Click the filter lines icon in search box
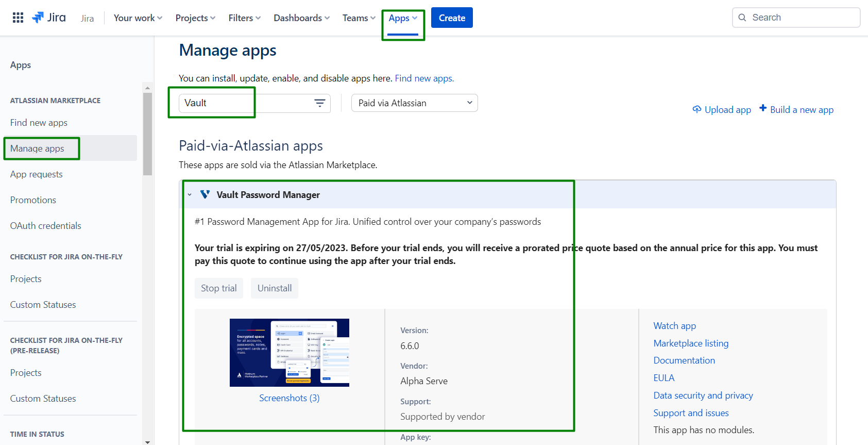868x445 pixels. tap(319, 103)
